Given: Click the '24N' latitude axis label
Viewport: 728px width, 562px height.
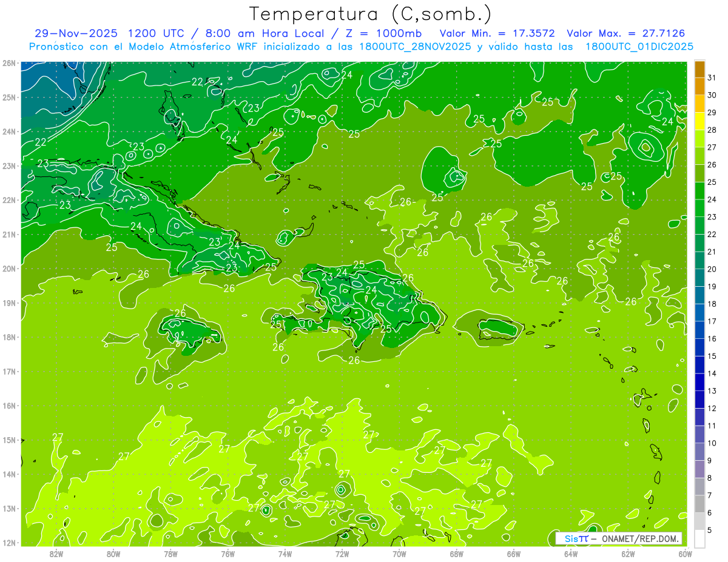Looking at the screenshot, I should pos(8,132).
